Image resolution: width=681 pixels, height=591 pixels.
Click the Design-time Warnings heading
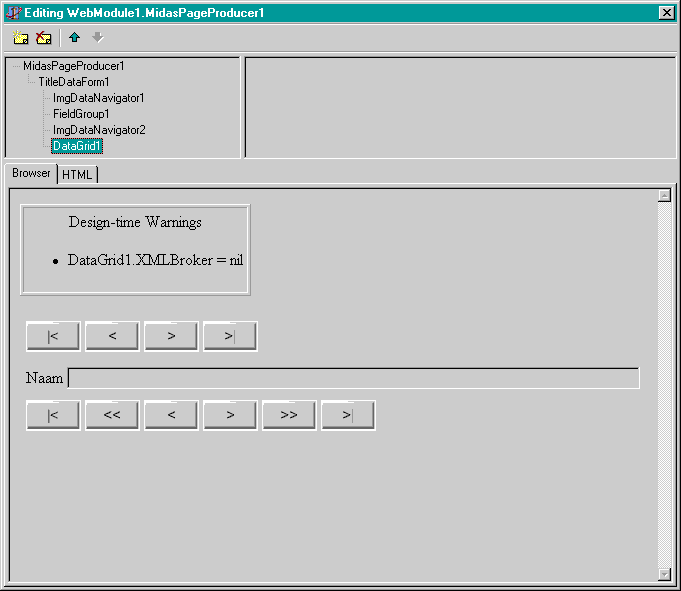135,222
